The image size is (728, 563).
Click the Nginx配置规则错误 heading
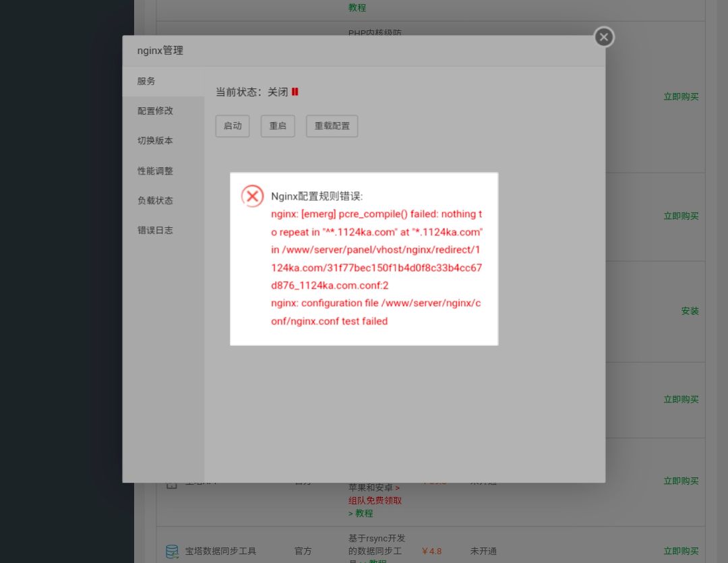317,196
